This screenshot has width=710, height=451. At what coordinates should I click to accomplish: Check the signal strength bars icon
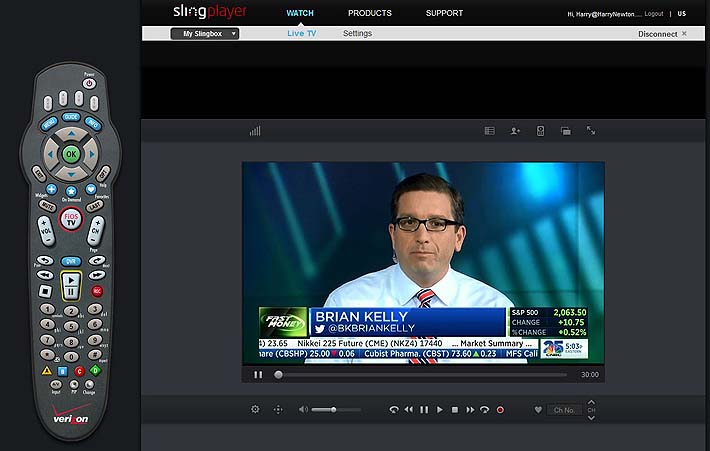pyautogui.click(x=255, y=131)
